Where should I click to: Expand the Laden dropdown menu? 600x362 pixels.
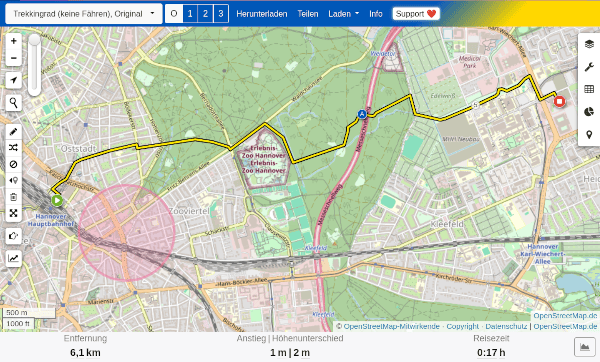pyautogui.click(x=344, y=14)
